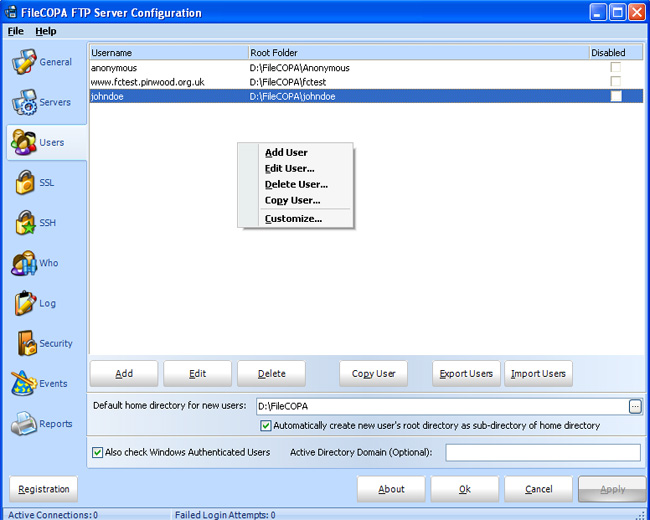Select the Users people icon
Screen dimensions: 650x520
(24, 142)
